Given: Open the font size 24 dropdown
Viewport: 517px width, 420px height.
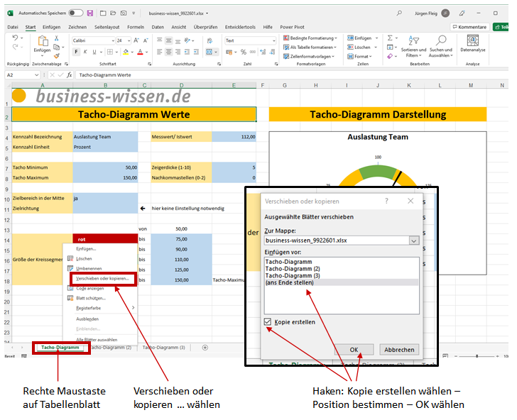Looking at the screenshot, I should point(129,40).
